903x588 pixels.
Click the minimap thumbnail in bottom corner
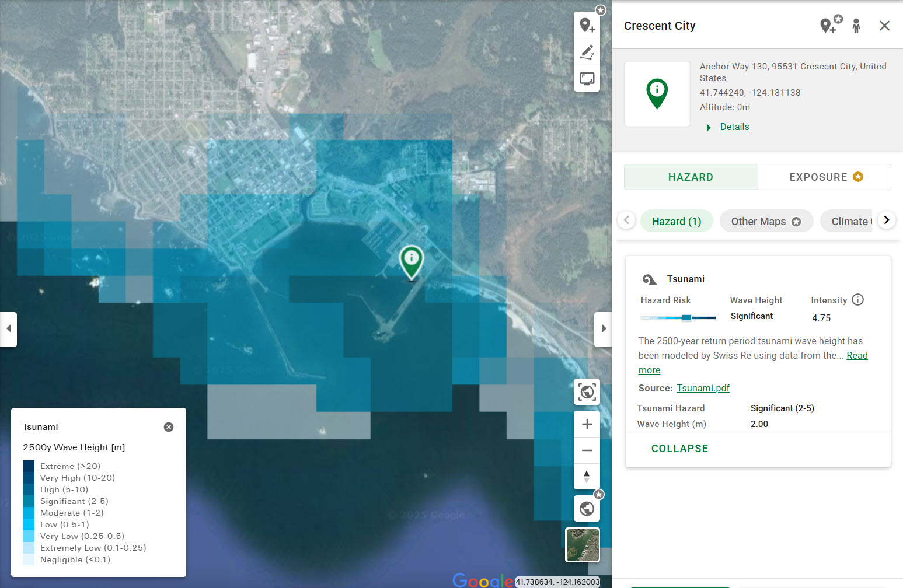pyautogui.click(x=582, y=545)
